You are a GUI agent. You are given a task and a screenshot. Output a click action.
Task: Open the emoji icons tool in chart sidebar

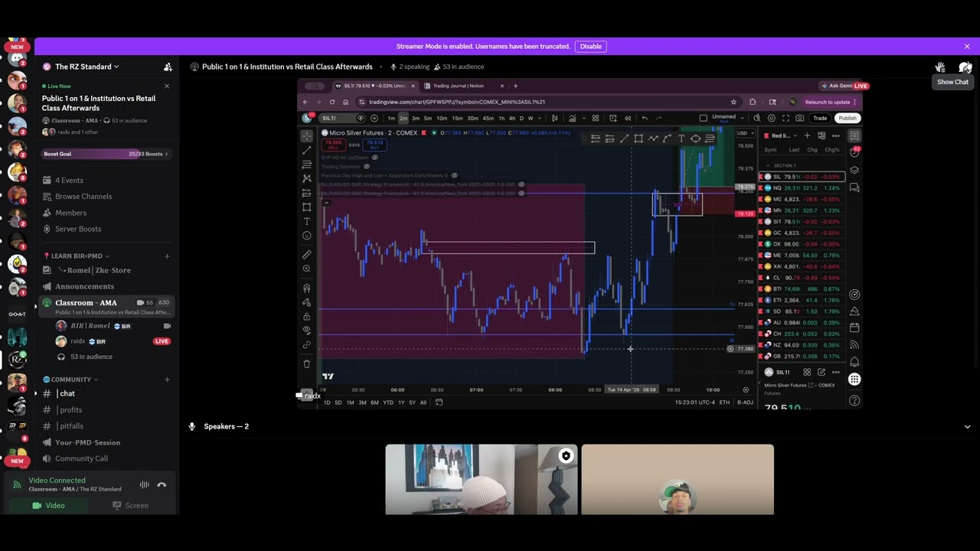click(x=306, y=236)
